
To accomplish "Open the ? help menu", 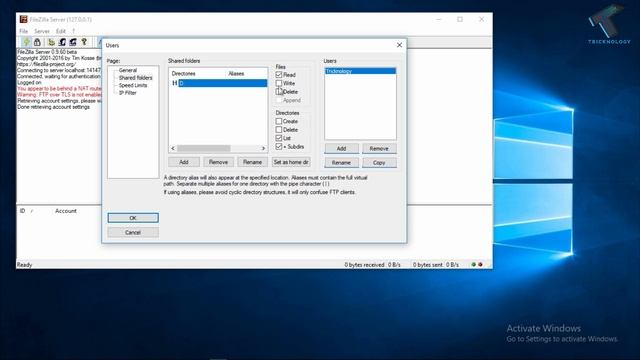I will tap(73, 31).
